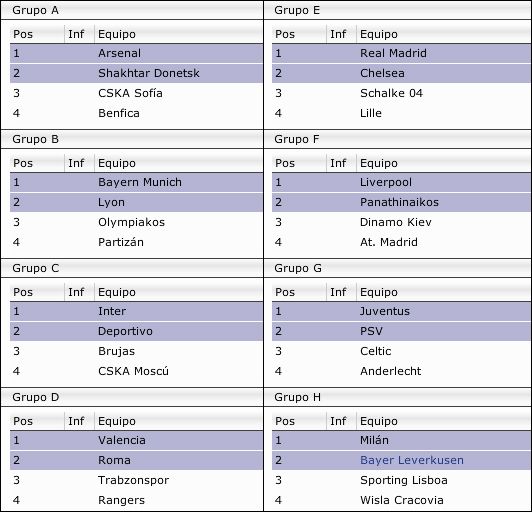Viewport: 532px width, 512px height.
Task: Select the Chelsea row in Grupo E
Action: (401, 73)
